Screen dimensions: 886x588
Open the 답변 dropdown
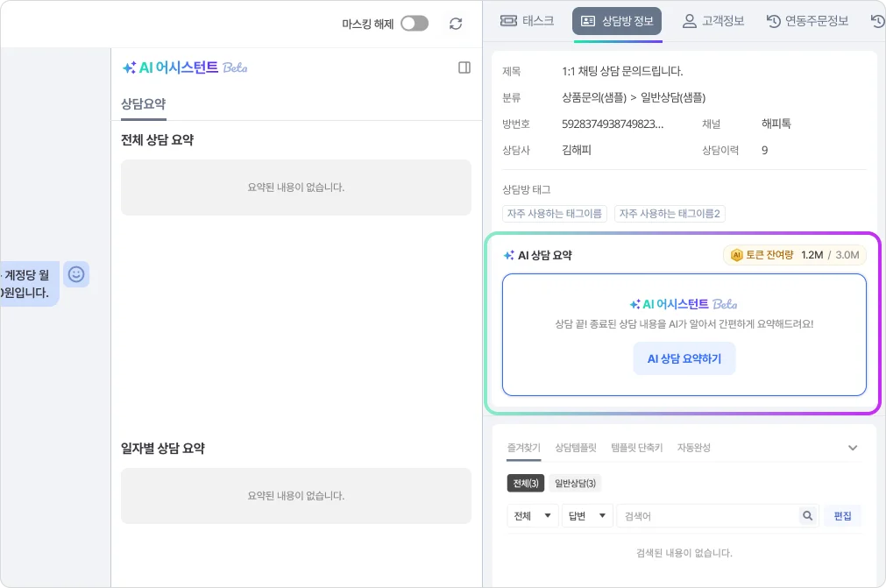coord(587,516)
